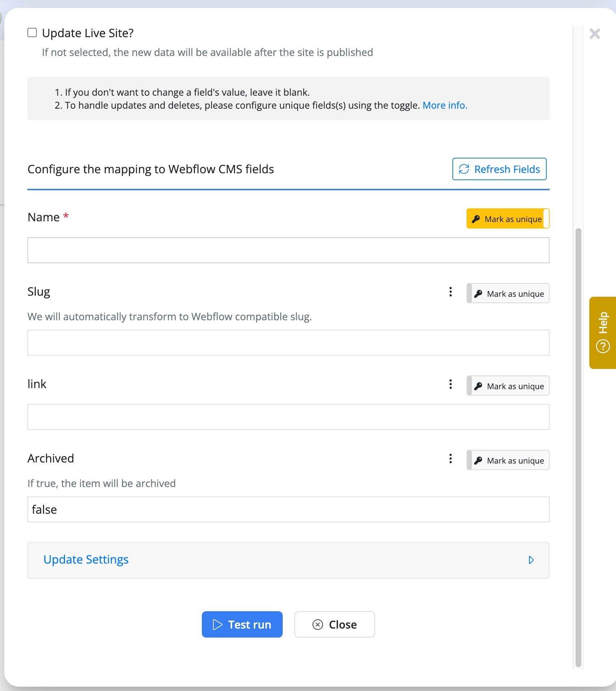Close the dialog with the Close button
The width and height of the screenshot is (616, 691).
click(x=334, y=625)
